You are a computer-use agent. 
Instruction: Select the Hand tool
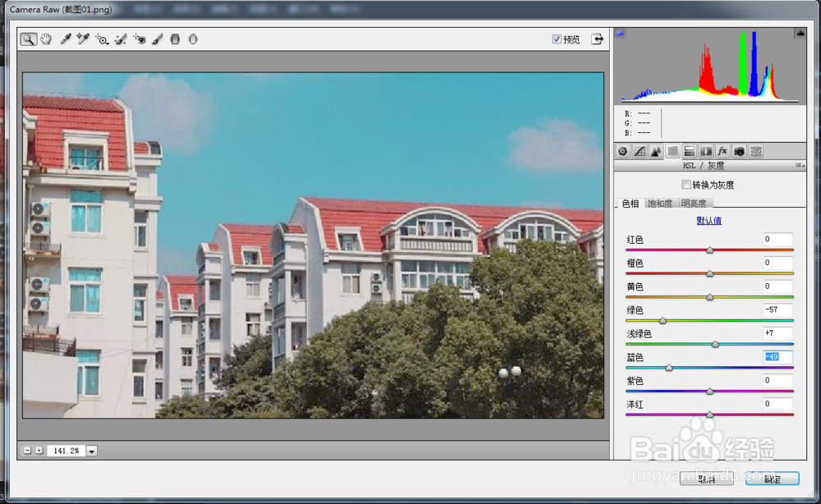[x=46, y=39]
